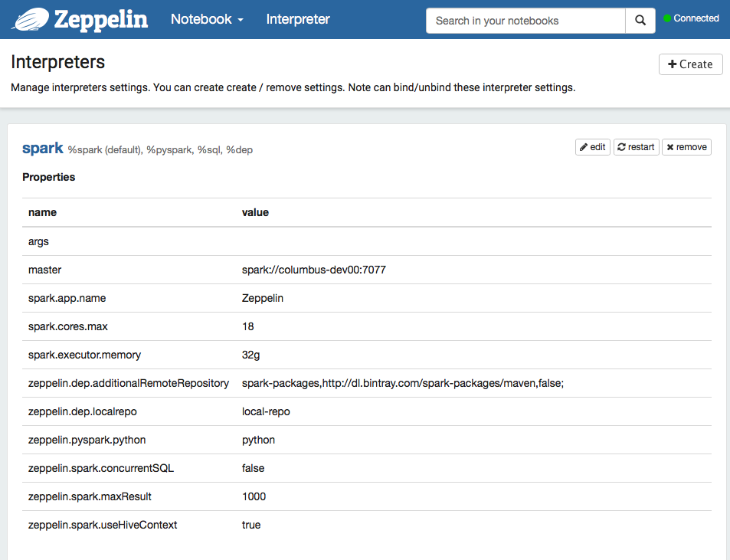The height and width of the screenshot is (560, 730).
Task: Edit the spark interpreter settings
Action: tap(593, 147)
